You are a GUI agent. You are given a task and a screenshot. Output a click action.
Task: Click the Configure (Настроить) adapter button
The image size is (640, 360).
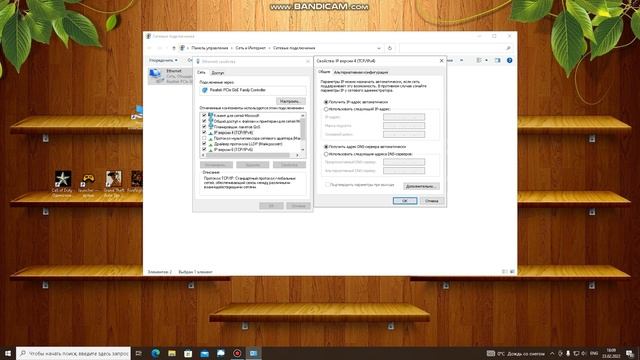(x=290, y=101)
